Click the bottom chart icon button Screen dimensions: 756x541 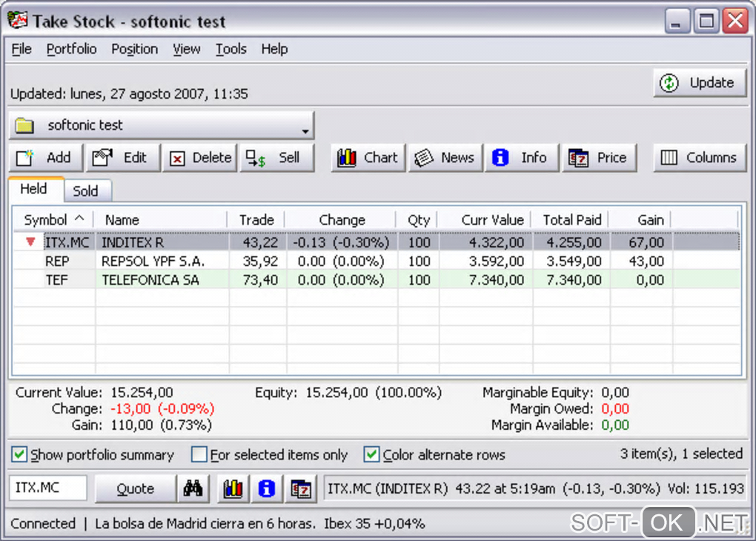233,489
